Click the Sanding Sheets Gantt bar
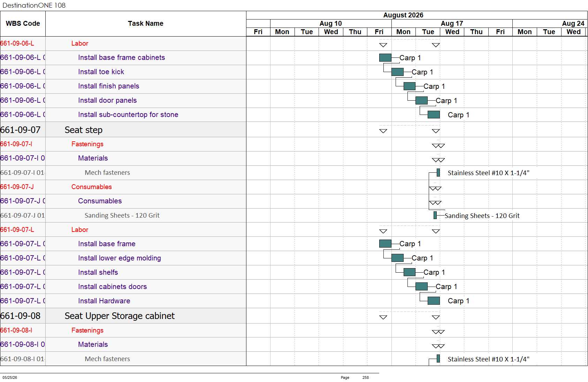The width and height of the screenshot is (588, 382). pyautogui.click(x=435, y=216)
